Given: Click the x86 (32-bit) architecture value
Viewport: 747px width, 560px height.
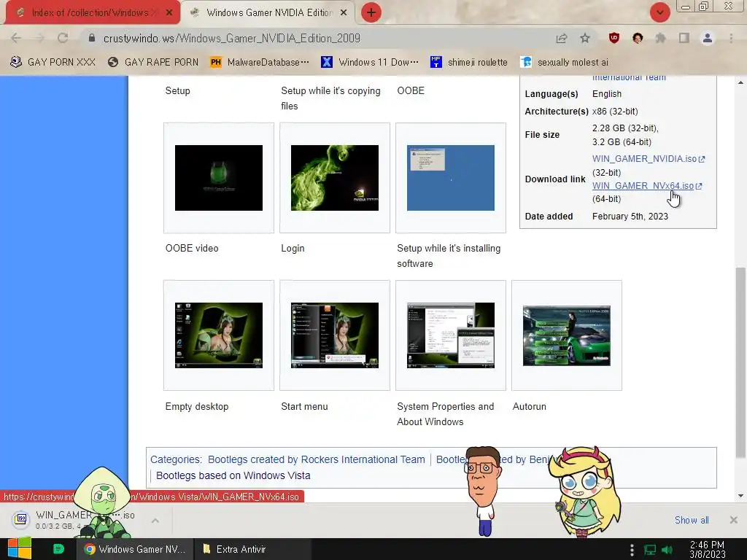Looking at the screenshot, I should point(614,112).
